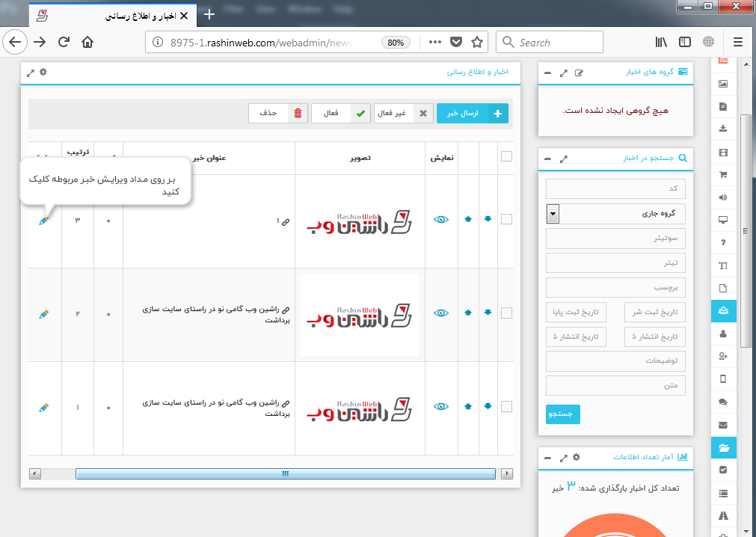
Task: Click the جستجو search button
Action: tap(562, 414)
